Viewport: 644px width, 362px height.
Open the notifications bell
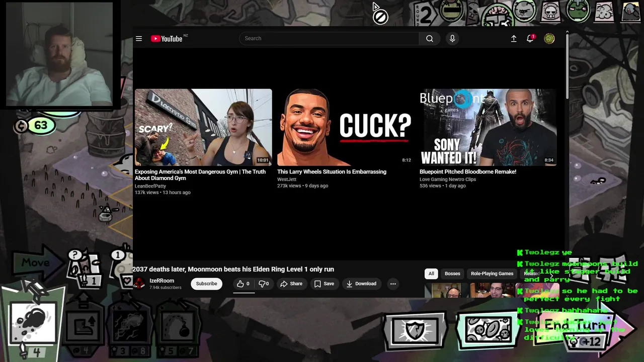(x=530, y=39)
